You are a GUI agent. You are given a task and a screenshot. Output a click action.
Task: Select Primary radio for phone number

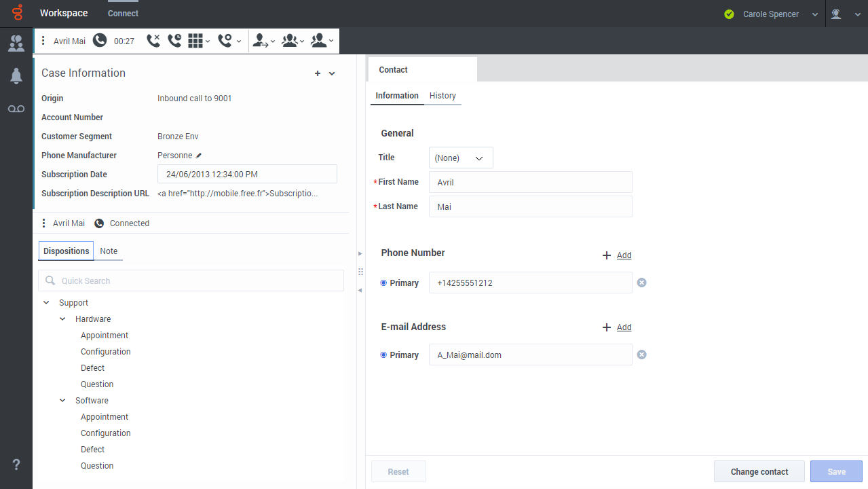click(x=383, y=283)
